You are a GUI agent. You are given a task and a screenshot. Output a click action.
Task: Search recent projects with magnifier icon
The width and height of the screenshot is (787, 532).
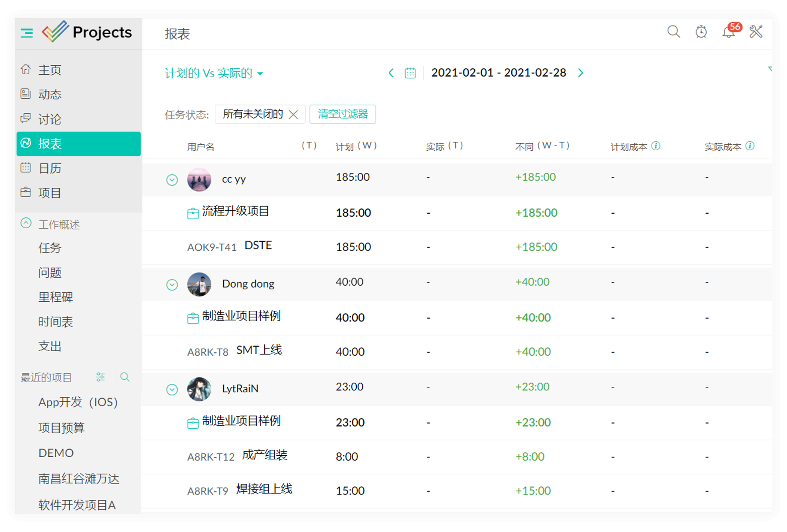125,377
